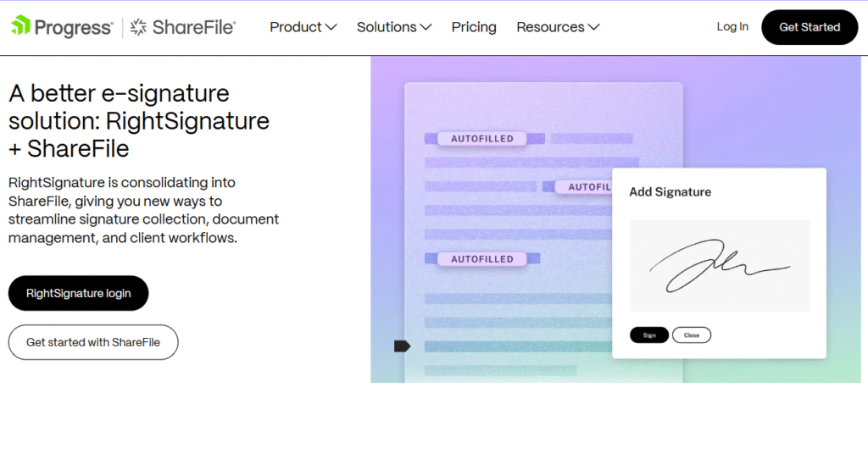868x470 pixels.
Task: Click Get started with ShareFile button
Action: click(93, 342)
